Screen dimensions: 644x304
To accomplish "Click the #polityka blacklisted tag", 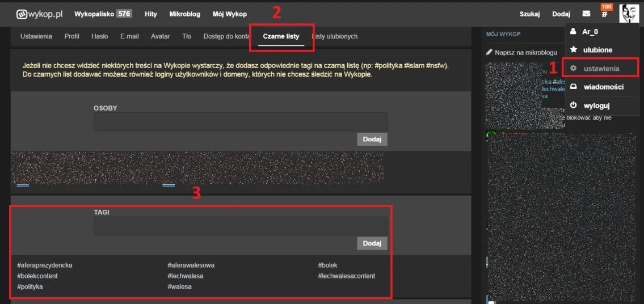I will coord(30,287).
